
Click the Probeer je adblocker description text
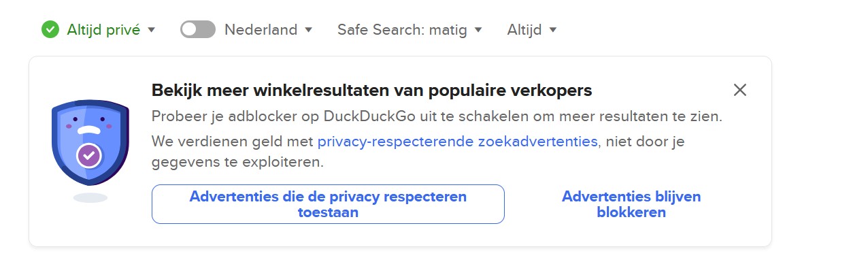click(x=437, y=116)
